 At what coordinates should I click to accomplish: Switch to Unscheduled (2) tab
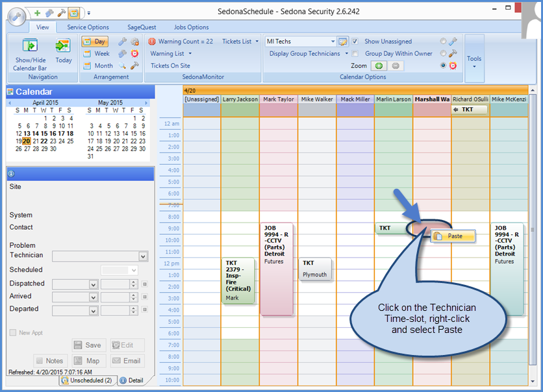88,380
